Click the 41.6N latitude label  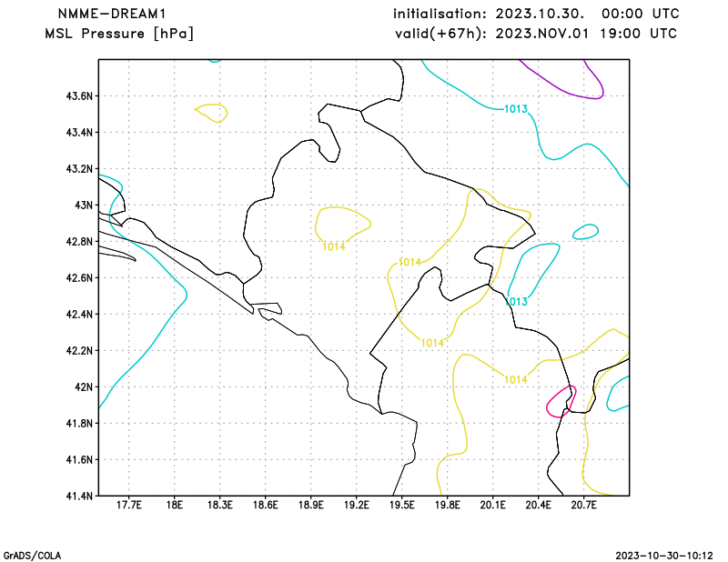pos(79,460)
